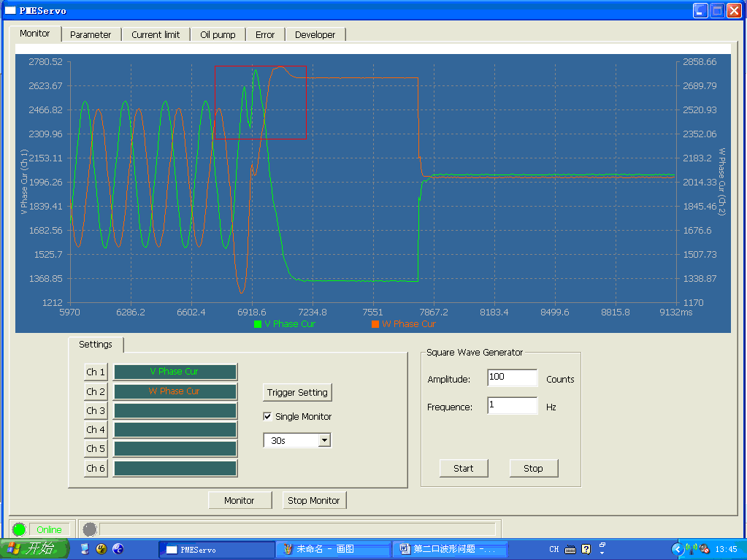Click the Internet Explorer quick launch icon
The image size is (747, 560).
point(118,549)
